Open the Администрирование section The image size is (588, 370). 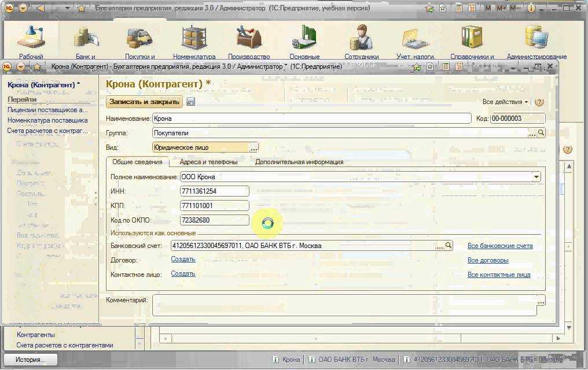pyautogui.click(x=536, y=42)
